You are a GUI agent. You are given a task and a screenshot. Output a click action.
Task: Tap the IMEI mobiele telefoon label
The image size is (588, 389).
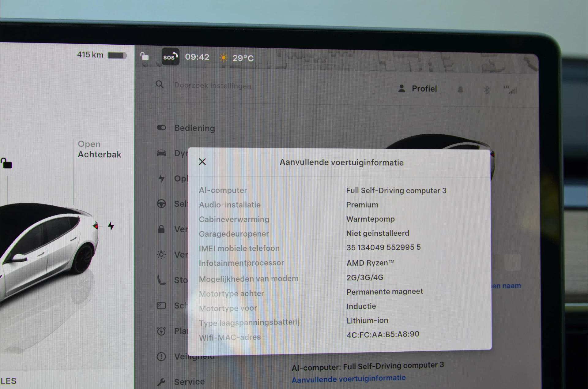[x=239, y=248]
